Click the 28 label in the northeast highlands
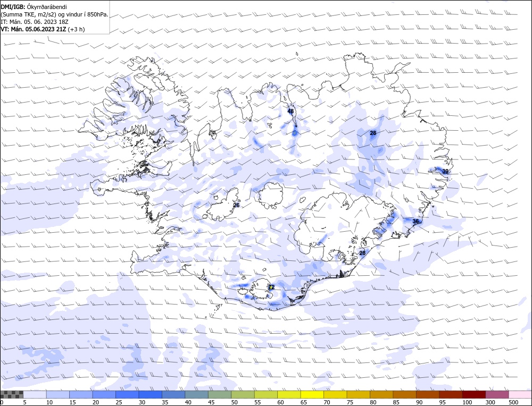The image size is (532, 406). (x=373, y=133)
